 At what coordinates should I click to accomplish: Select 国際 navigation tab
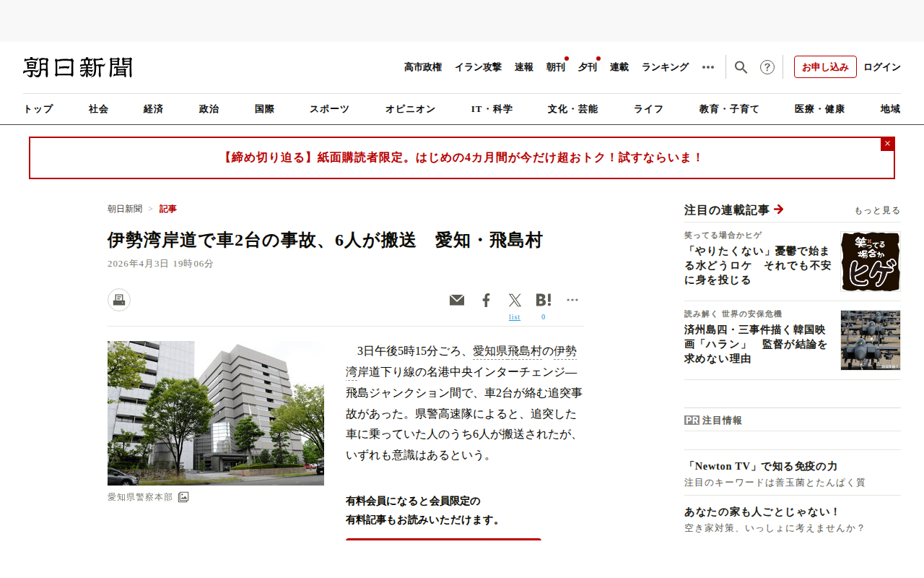264,109
